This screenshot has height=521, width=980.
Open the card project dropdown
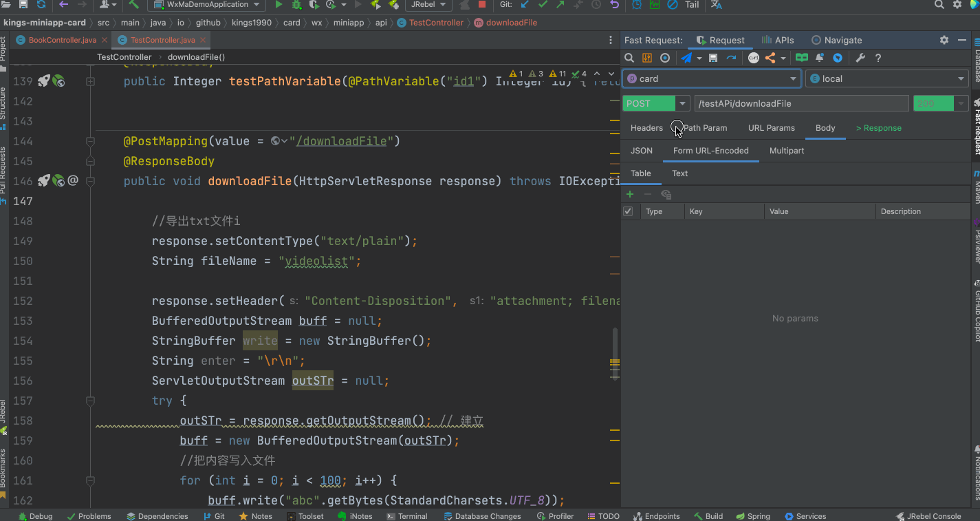click(712, 79)
